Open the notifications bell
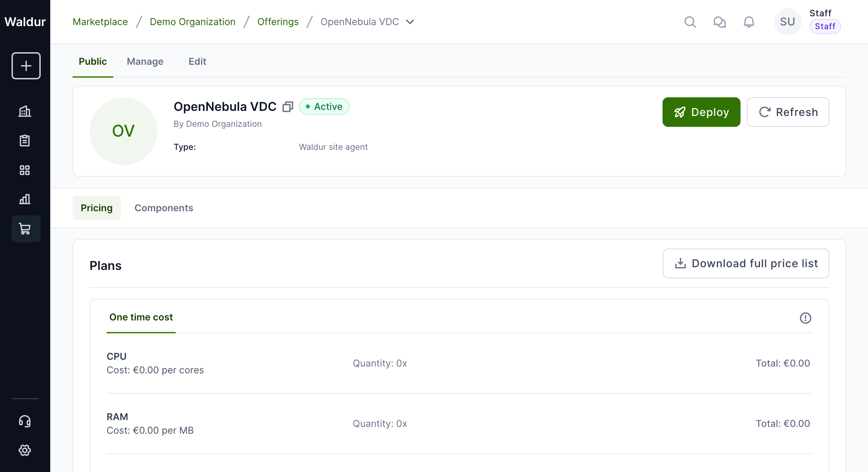This screenshot has height=472, width=868. coord(749,22)
